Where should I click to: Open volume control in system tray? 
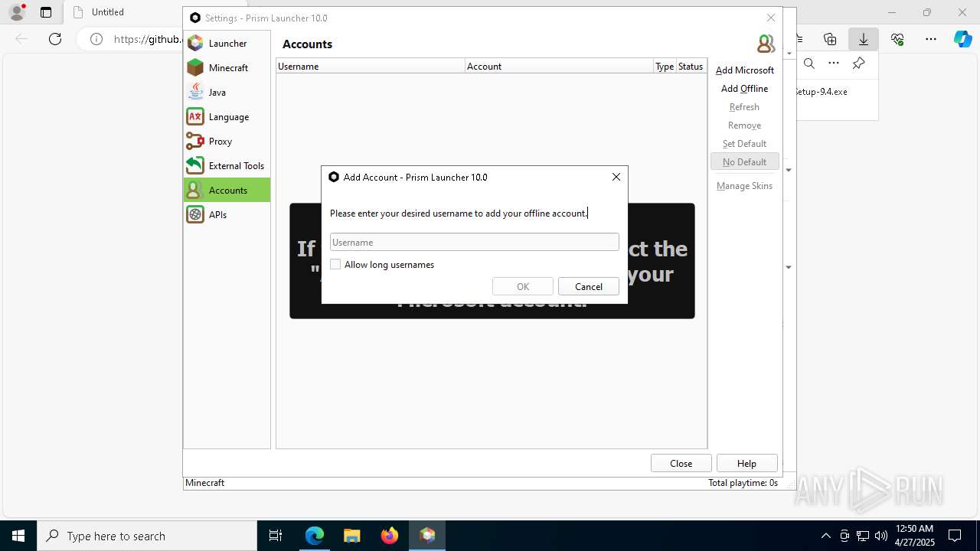pyautogui.click(x=881, y=536)
